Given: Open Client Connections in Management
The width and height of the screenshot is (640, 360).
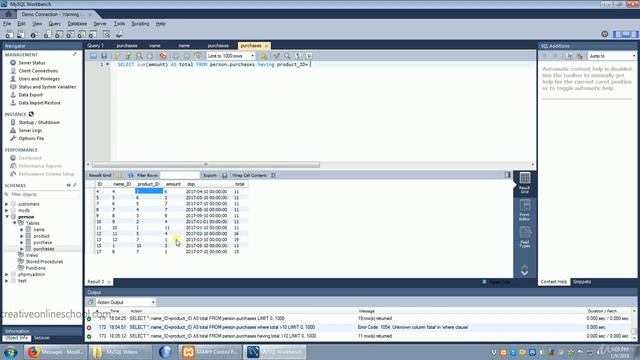Looking at the screenshot, I should click(x=38, y=71).
